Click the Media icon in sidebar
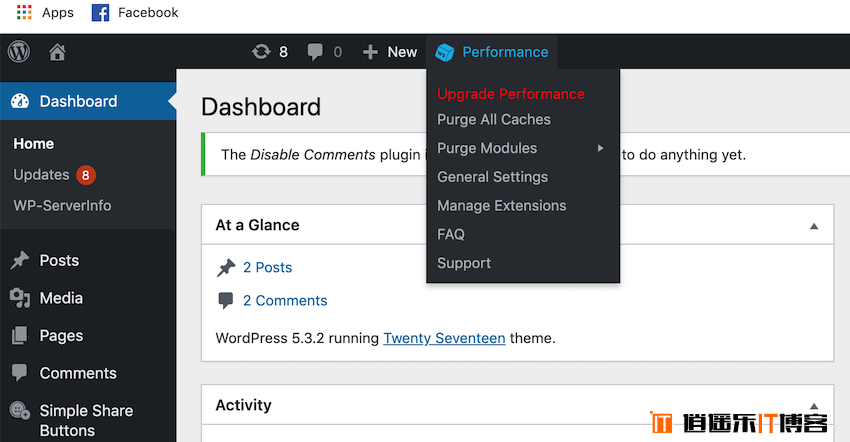This screenshot has height=442, width=850. (20, 298)
